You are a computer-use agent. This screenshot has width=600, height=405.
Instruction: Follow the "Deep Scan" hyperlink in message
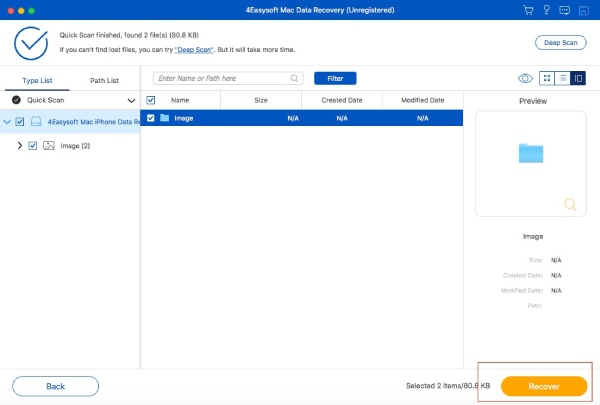tap(194, 50)
